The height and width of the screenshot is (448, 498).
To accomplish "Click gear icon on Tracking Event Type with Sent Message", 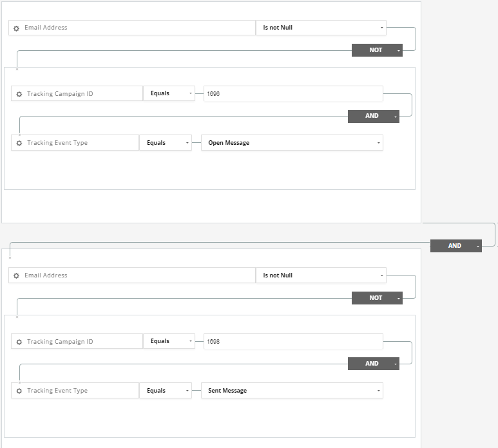I will 19,391.
